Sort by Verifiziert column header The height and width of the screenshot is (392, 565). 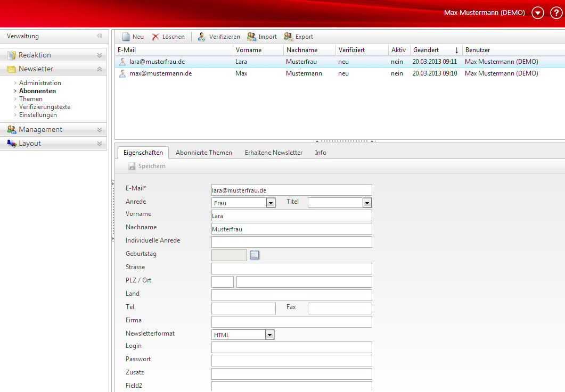point(362,50)
